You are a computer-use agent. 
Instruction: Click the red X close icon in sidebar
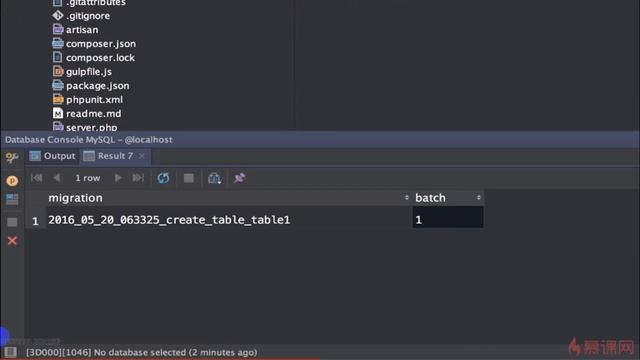(12, 241)
